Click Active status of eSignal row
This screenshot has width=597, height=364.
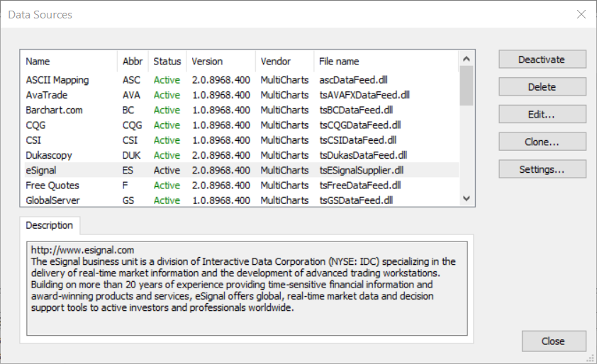tap(167, 170)
